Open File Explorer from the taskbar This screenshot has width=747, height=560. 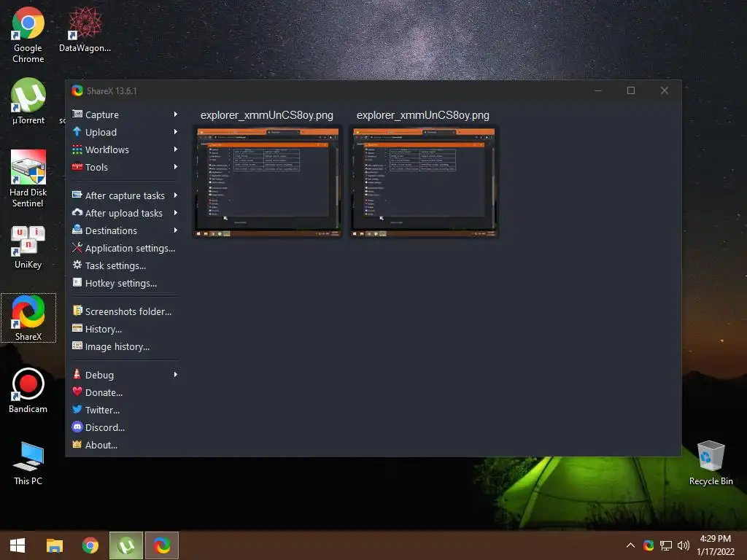click(54, 545)
